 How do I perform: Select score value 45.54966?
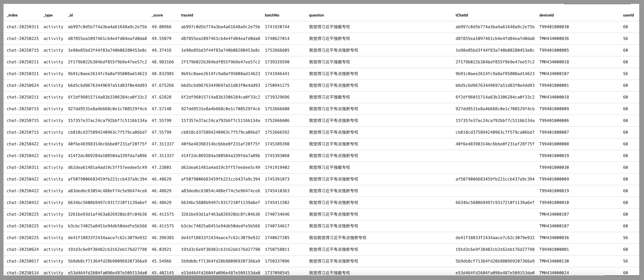[162, 261]
